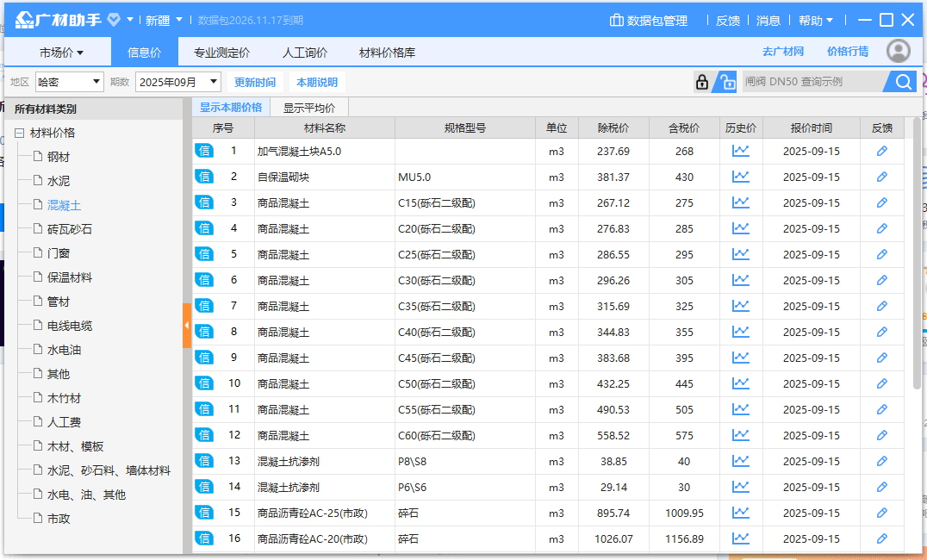Select 砖瓦砂石 category

(70, 229)
